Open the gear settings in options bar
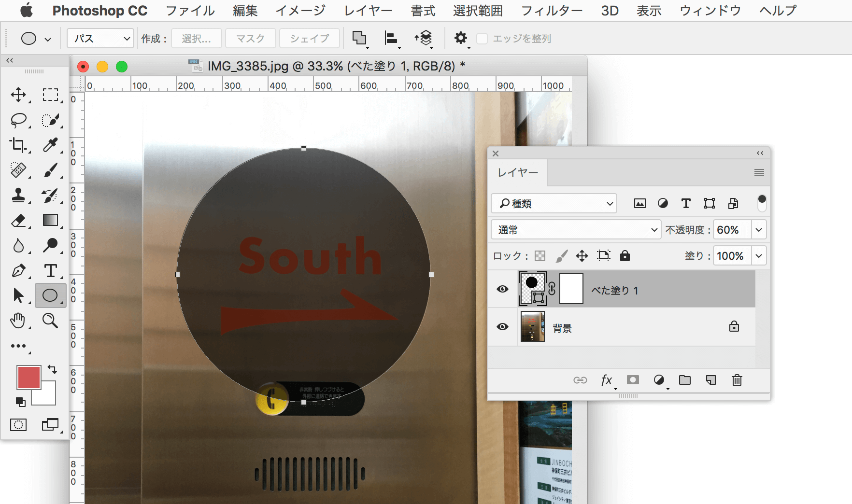The width and height of the screenshot is (852, 504). pyautogui.click(x=461, y=39)
